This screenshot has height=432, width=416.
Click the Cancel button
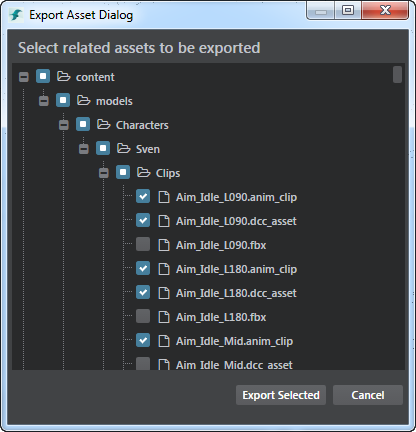[x=368, y=395]
